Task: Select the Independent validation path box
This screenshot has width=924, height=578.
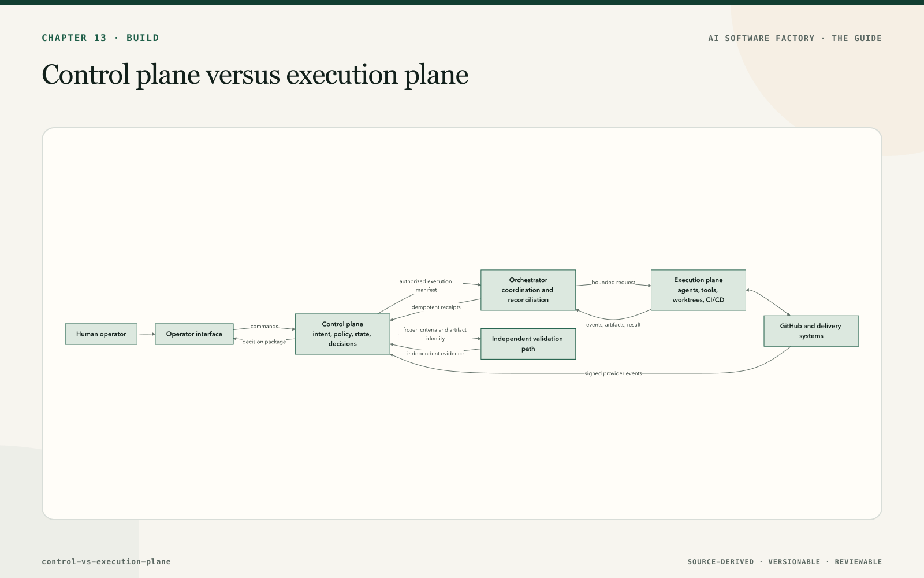Action: [x=528, y=344]
